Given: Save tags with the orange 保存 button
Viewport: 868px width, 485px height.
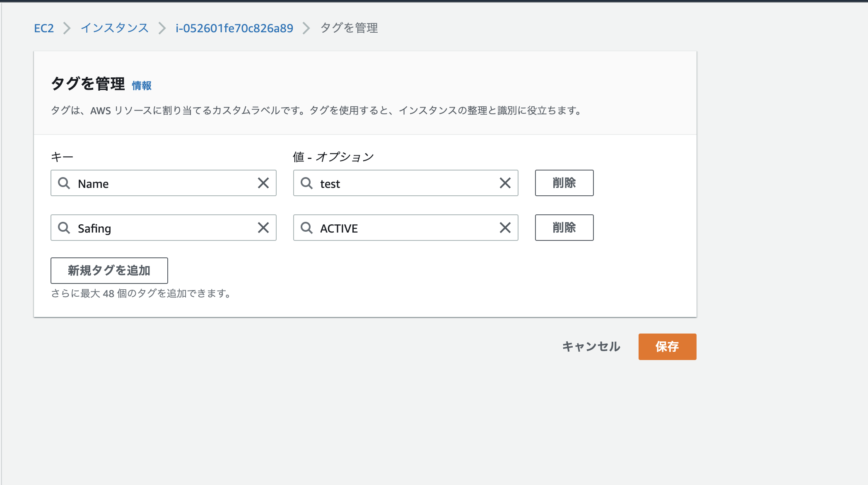Looking at the screenshot, I should pos(667,347).
